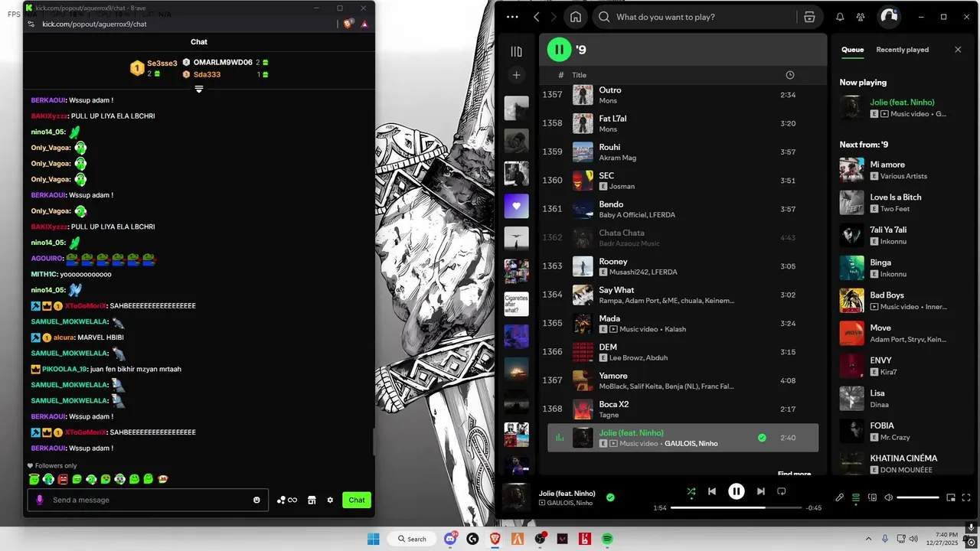
Task: Open the Kick shop icon beside the message box
Action: (x=312, y=500)
